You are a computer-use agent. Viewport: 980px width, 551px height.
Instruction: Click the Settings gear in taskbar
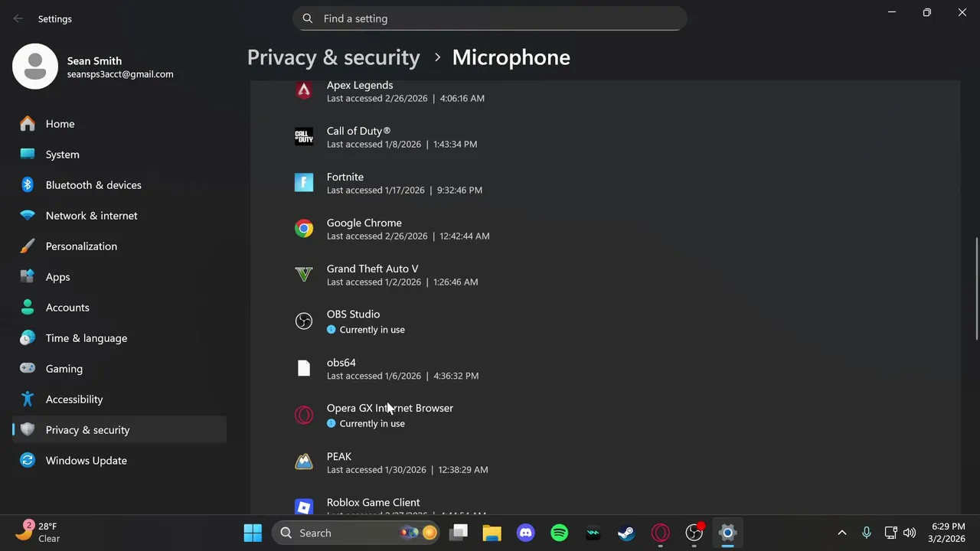tap(727, 533)
